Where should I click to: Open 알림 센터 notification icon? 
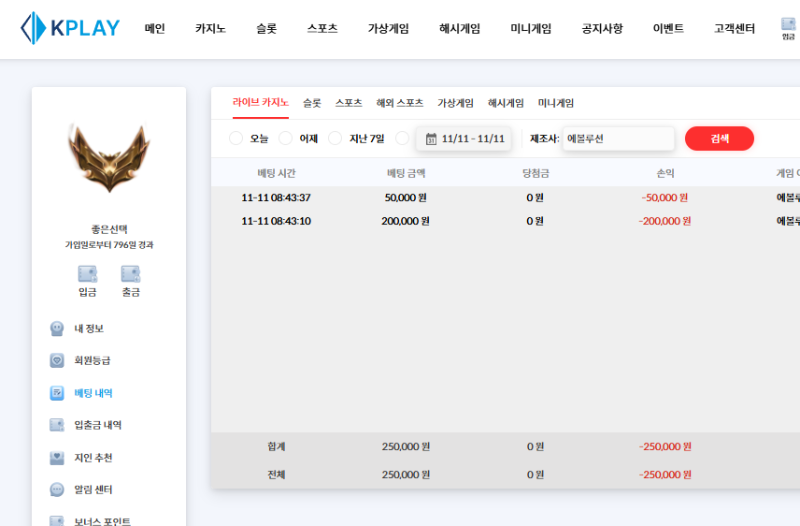(57, 490)
